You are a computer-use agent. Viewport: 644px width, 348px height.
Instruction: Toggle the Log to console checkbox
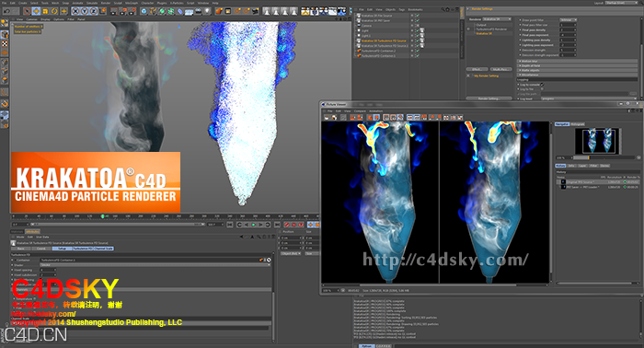click(542, 85)
